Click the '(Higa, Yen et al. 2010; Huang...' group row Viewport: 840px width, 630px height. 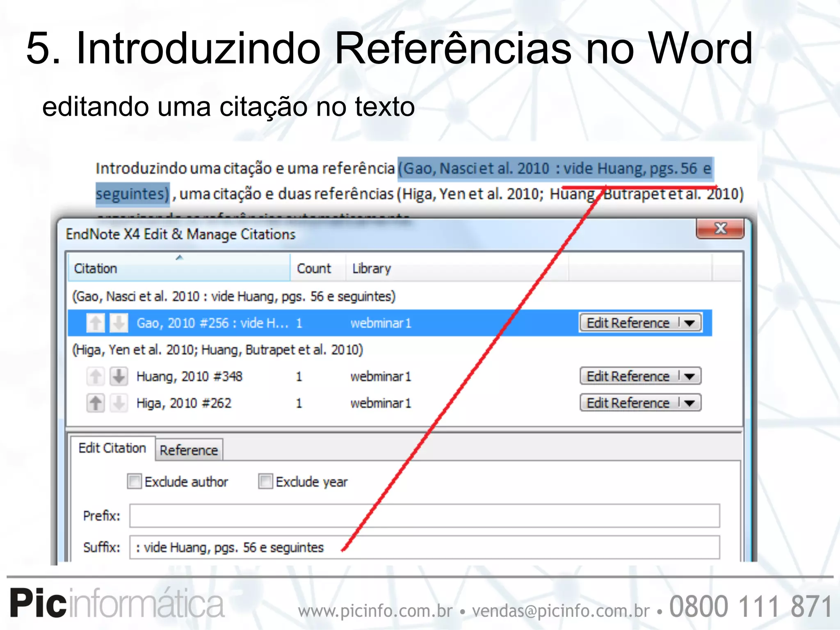[218, 349]
